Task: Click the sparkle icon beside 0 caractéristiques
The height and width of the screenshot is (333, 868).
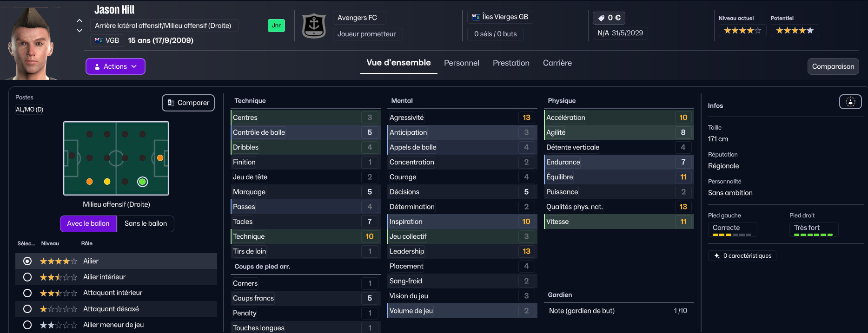Action: (717, 256)
